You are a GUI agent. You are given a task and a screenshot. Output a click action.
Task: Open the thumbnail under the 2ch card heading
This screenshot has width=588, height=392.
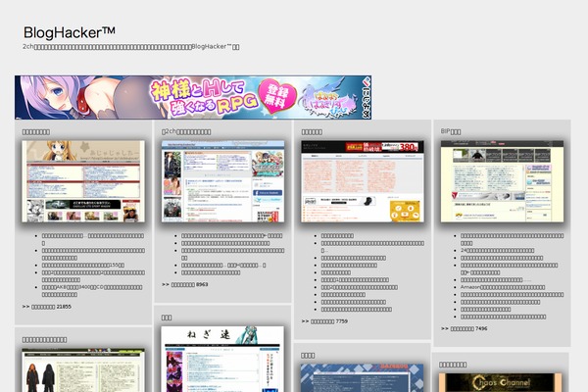point(222,181)
